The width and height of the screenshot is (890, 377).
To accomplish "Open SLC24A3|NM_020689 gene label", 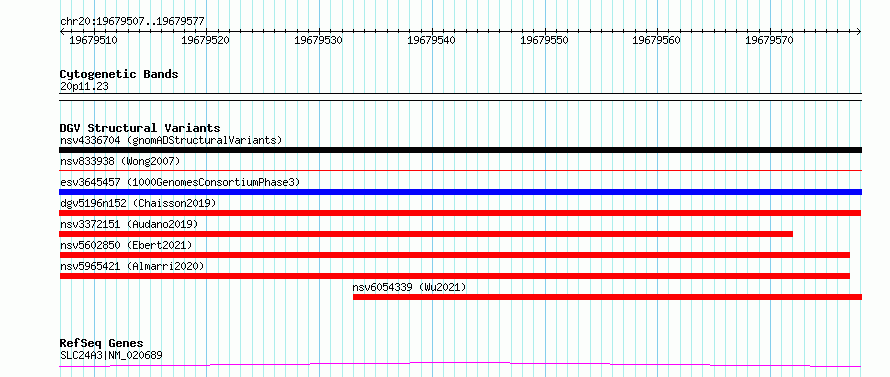I will [x=111, y=356].
